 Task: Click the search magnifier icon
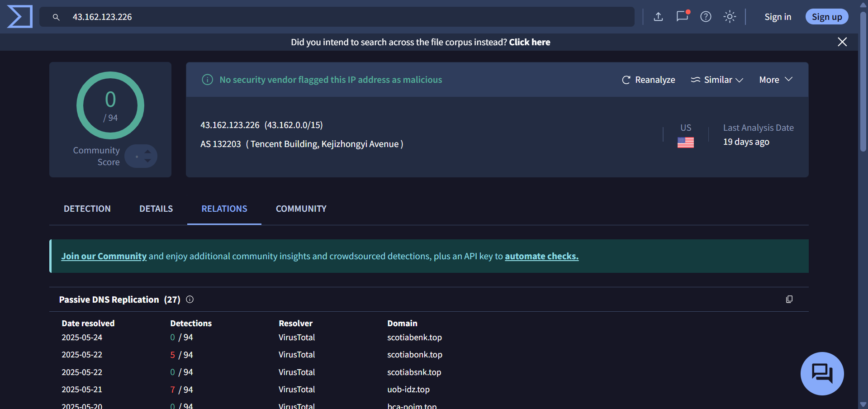(56, 17)
